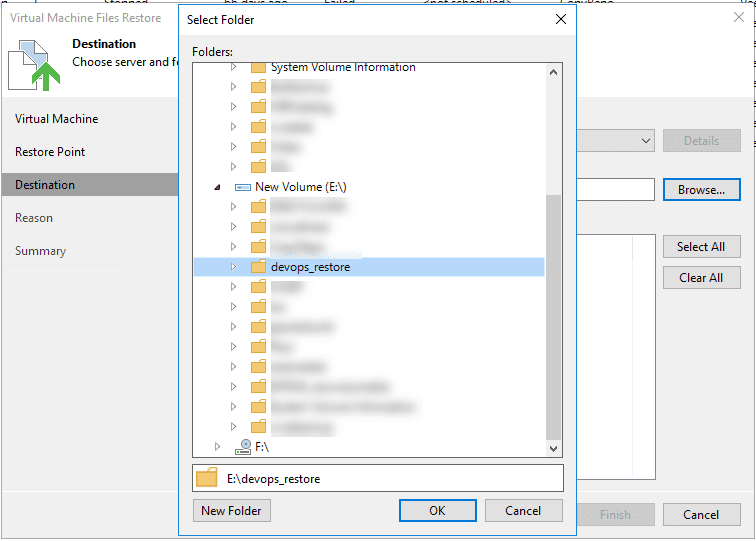756x541 pixels.
Task: Go to Summary wizard step
Action: (x=40, y=251)
